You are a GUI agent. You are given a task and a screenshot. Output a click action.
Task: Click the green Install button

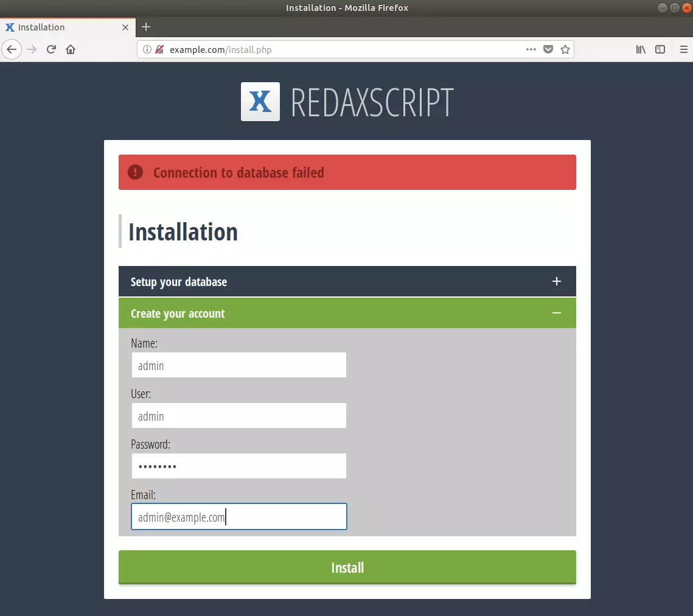(347, 567)
